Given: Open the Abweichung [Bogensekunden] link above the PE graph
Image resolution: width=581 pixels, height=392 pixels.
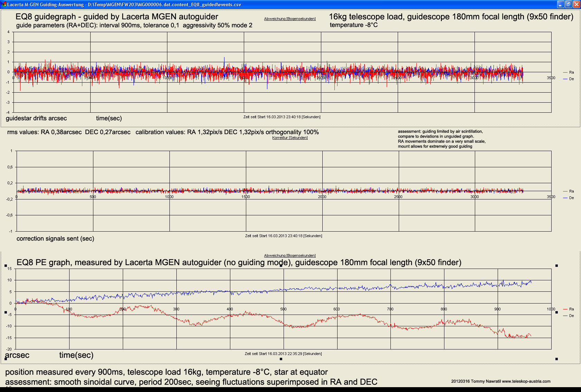Looking at the screenshot, I should pyautogui.click(x=290, y=255).
